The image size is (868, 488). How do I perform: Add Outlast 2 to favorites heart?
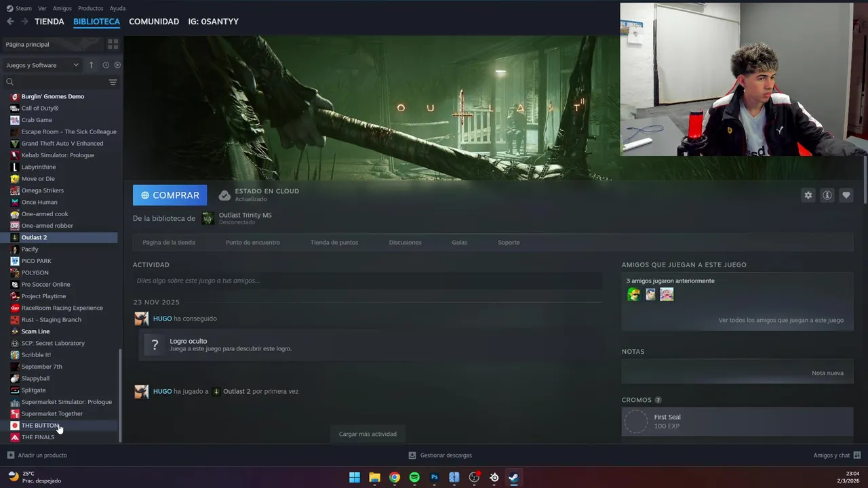click(846, 195)
